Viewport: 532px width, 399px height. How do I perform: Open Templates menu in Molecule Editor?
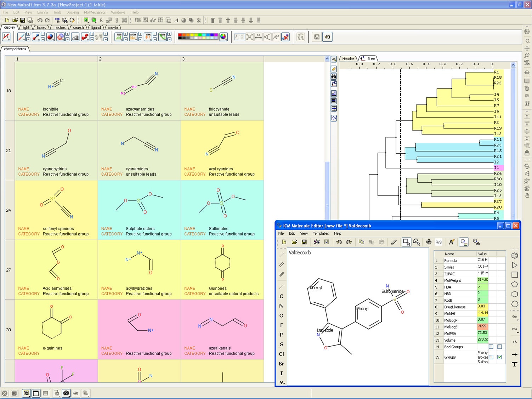pyautogui.click(x=321, y=234)
